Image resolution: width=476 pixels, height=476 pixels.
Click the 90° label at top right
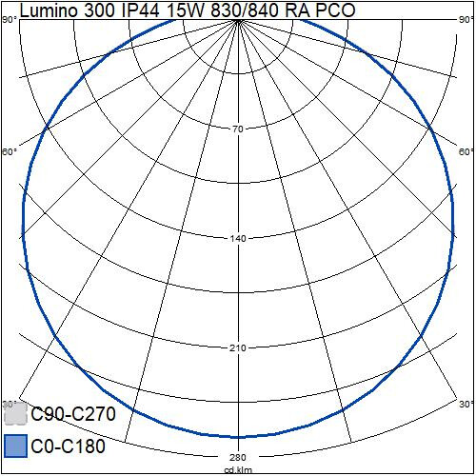coord(466,20)
